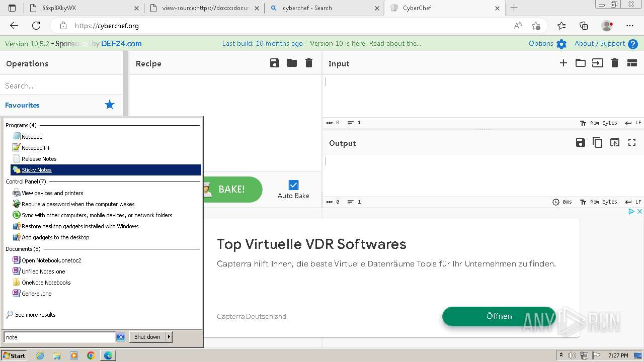Open the Favourites star icon

pos(110,105)
